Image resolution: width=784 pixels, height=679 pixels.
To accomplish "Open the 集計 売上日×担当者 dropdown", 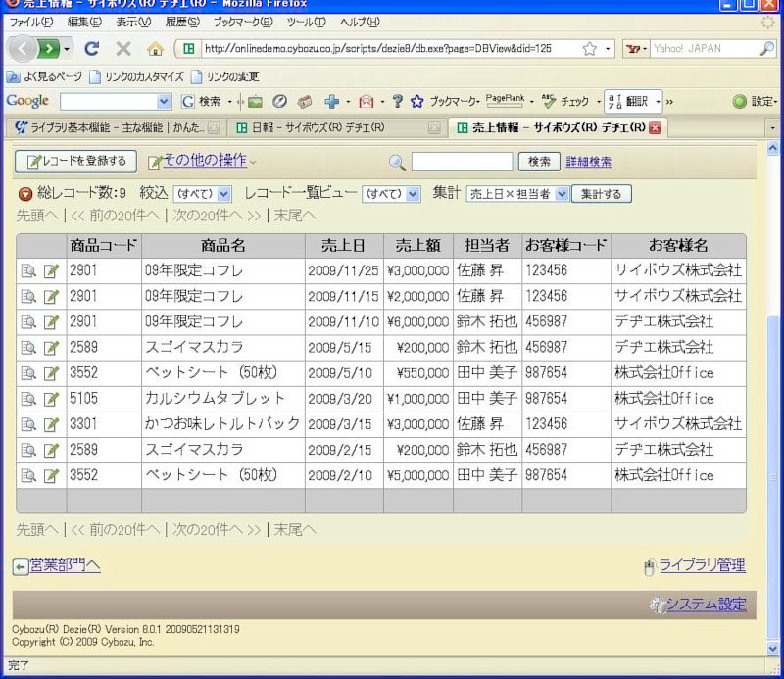I will 517,194.
